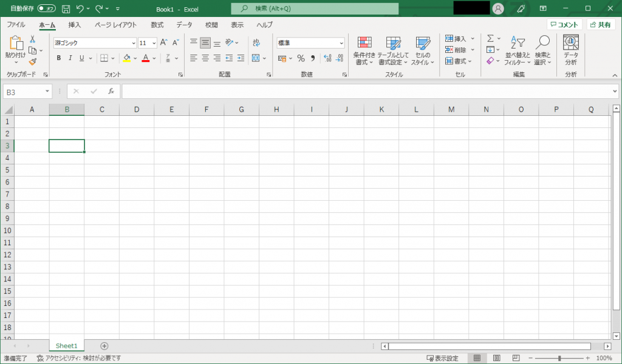Switch to Page Break Preview in status bar

pyautogui.click(x=516, y=358)
